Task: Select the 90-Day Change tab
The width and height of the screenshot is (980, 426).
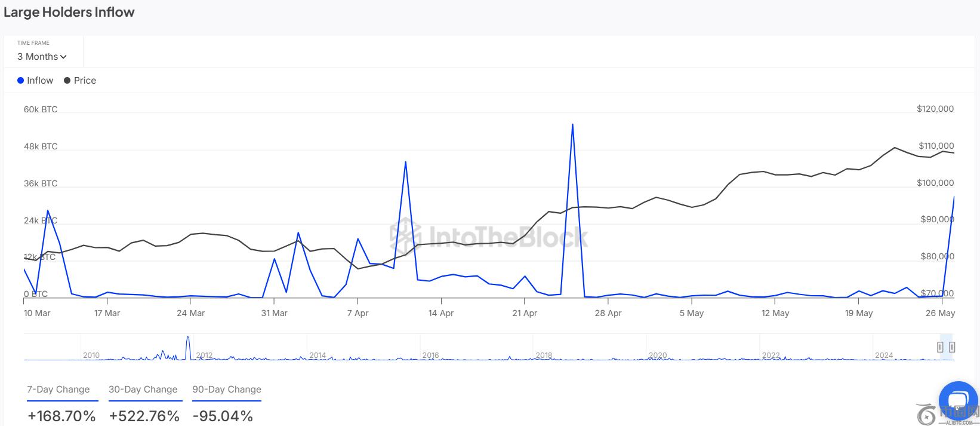Action: tap(227, 390)
